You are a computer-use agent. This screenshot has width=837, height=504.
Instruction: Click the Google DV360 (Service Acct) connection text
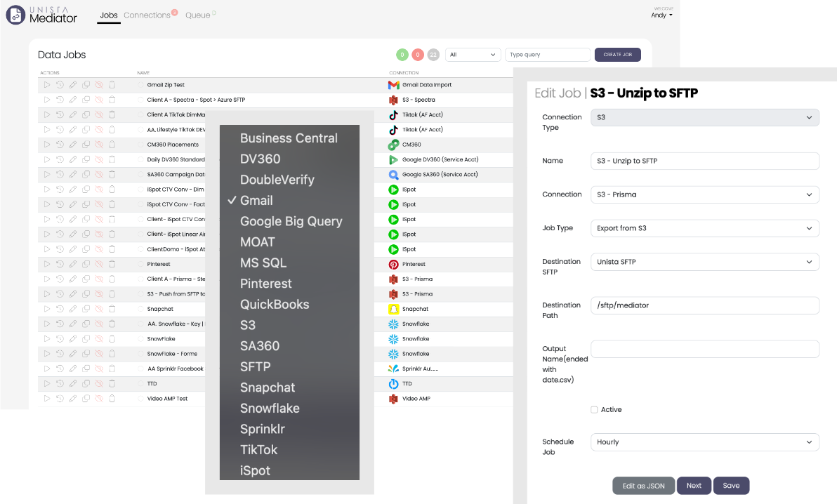click(440, 159)
